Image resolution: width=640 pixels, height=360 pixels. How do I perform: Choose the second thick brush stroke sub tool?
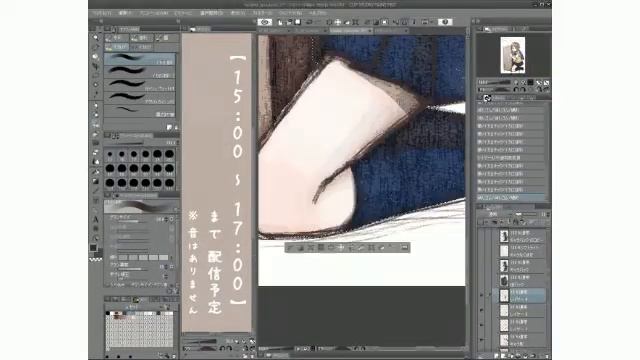click(x=140, y=72)
